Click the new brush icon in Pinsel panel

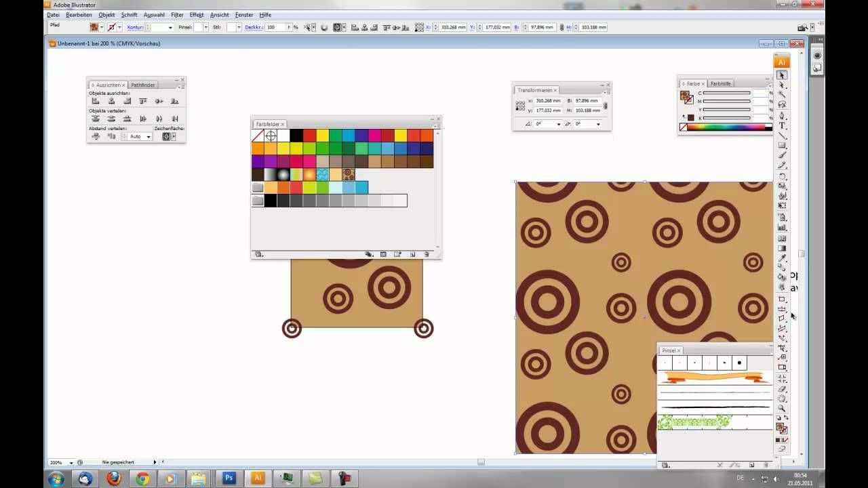tap(751, 465)
